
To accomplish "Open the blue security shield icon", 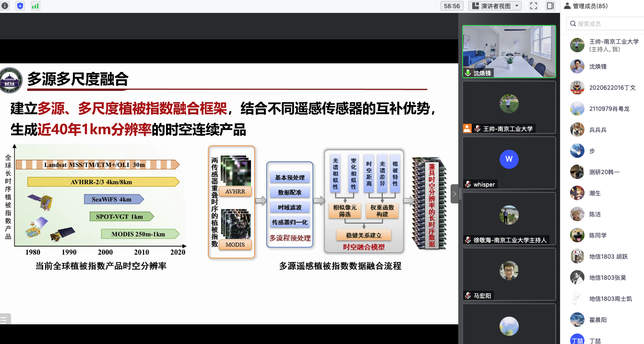I will [20, 6].
